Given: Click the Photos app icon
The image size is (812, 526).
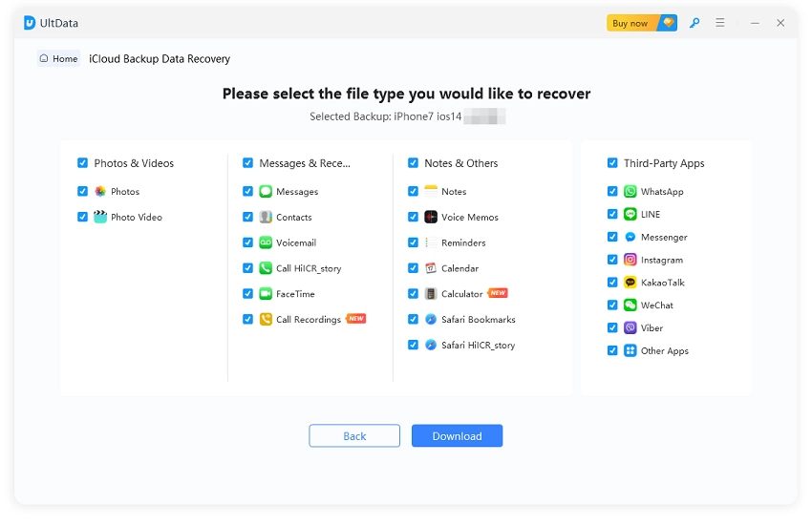Looking at the screenshot, I should click(100, 192).
